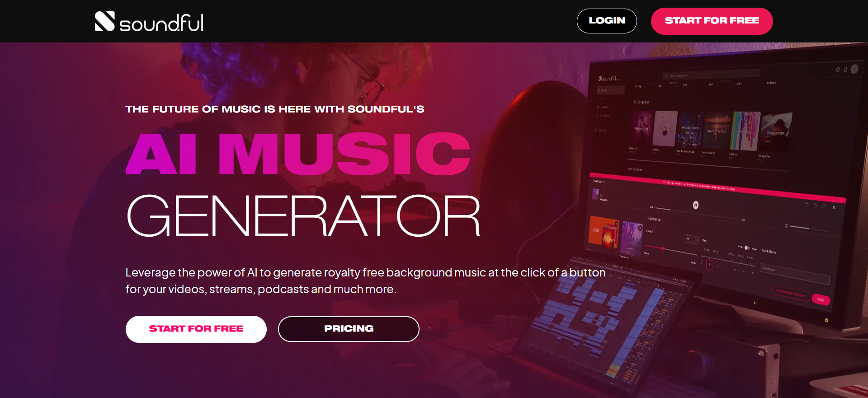Open the profile avatar on the monitor app
The width and height of the screenshot is (868, 398).
tap(854, 69)
